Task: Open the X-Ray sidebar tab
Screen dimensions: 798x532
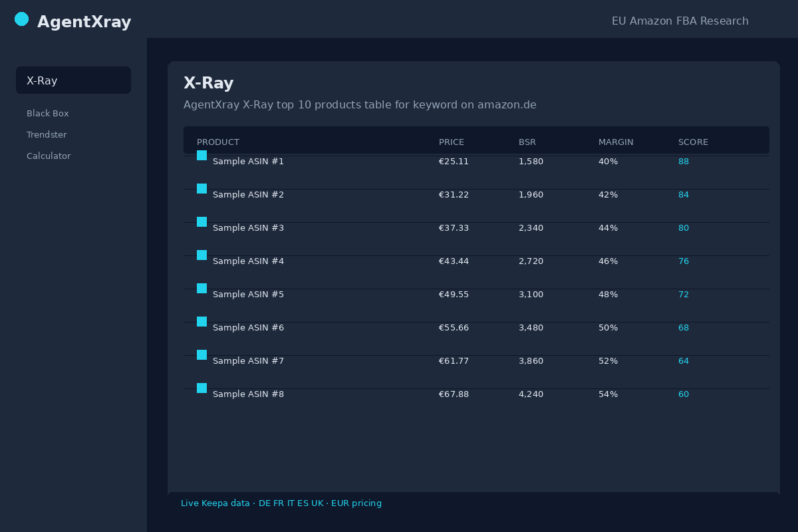Action: tap(73, 80)
